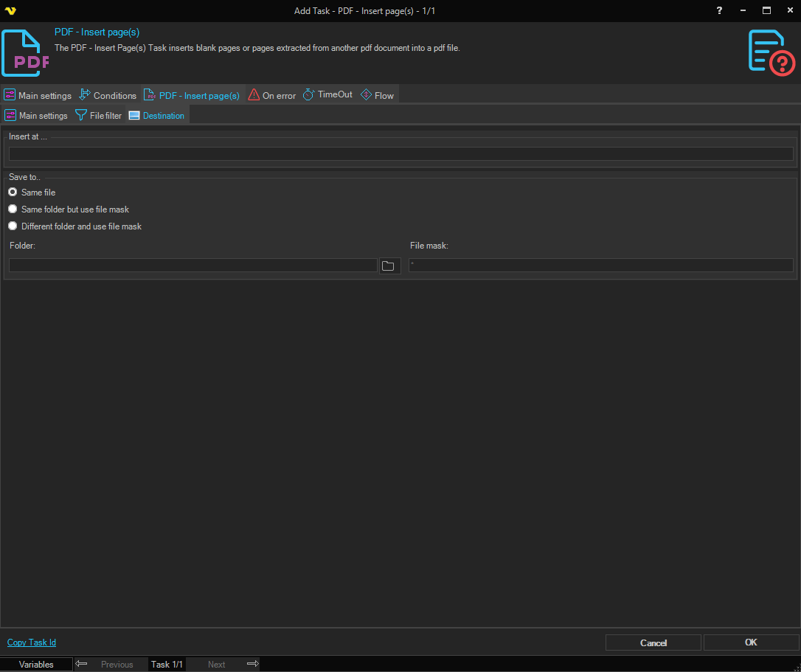Image resolution: width=801 pixels, height=672 pixels.
Task: Click the left arrow icon beside Previous
Action: pyautogui.click(x=82, y=664)
